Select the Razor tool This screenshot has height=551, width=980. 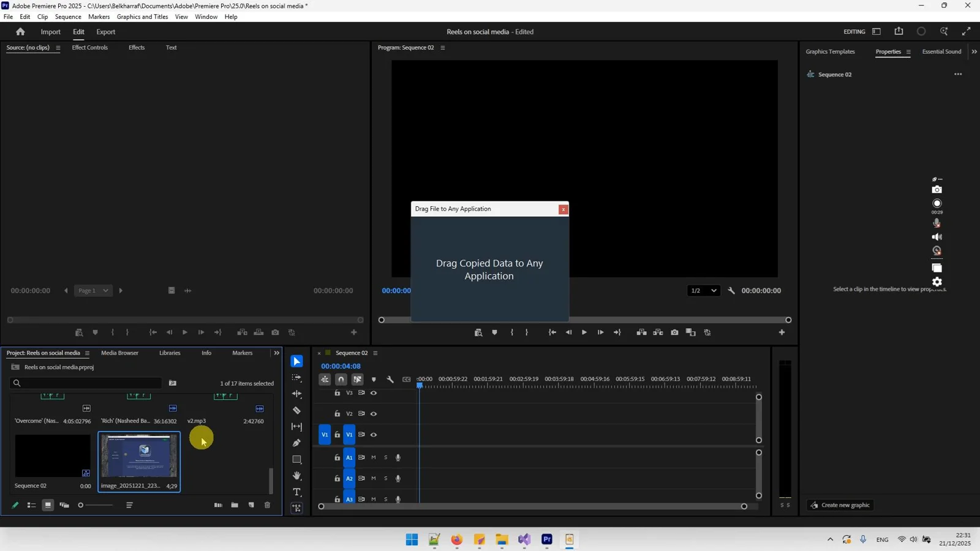(x=296, y=410)
